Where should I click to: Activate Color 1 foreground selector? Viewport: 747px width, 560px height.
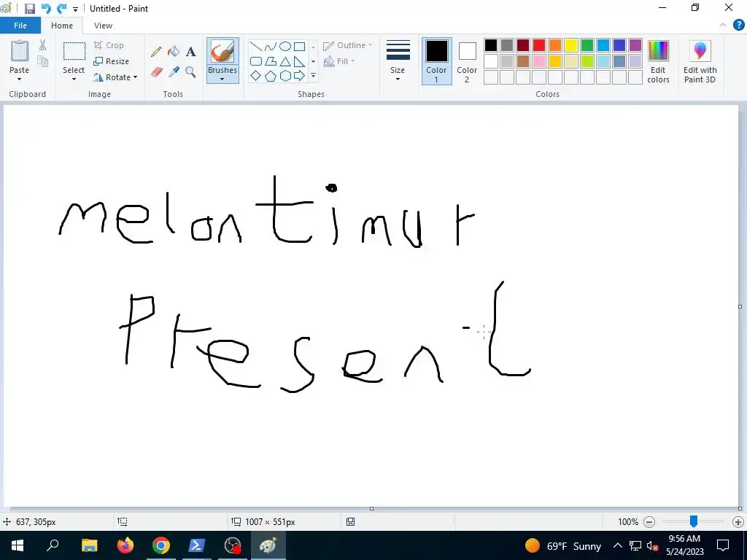pos(436,61)
